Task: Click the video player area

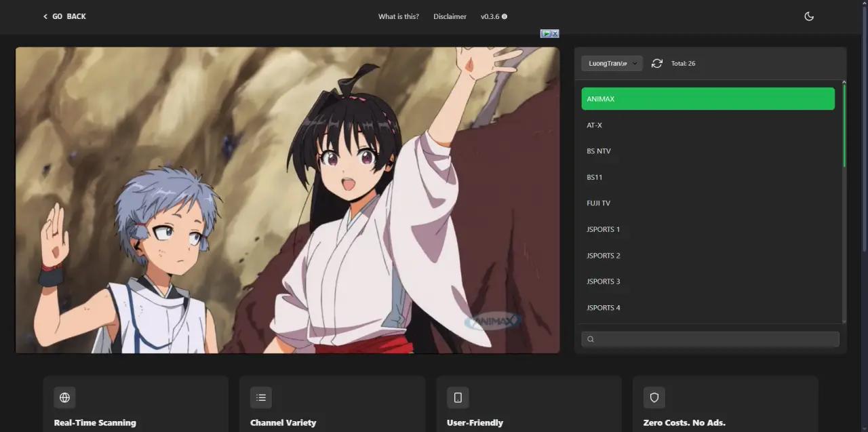Action: point(288,200)
